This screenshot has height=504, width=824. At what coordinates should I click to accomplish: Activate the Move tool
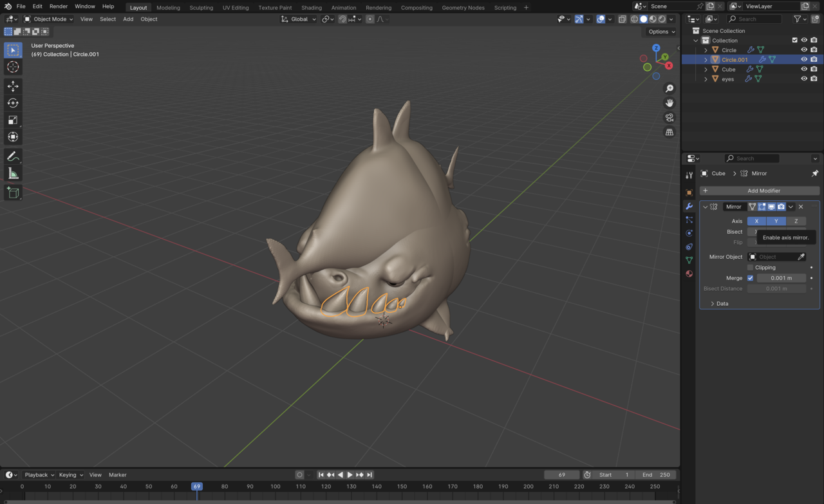pos(13,86)
